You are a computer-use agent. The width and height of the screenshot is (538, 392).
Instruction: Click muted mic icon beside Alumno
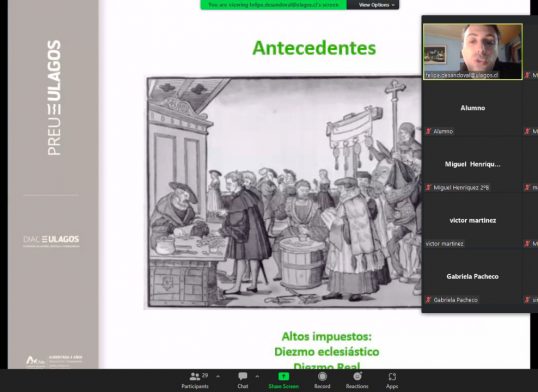pos(428,131)
